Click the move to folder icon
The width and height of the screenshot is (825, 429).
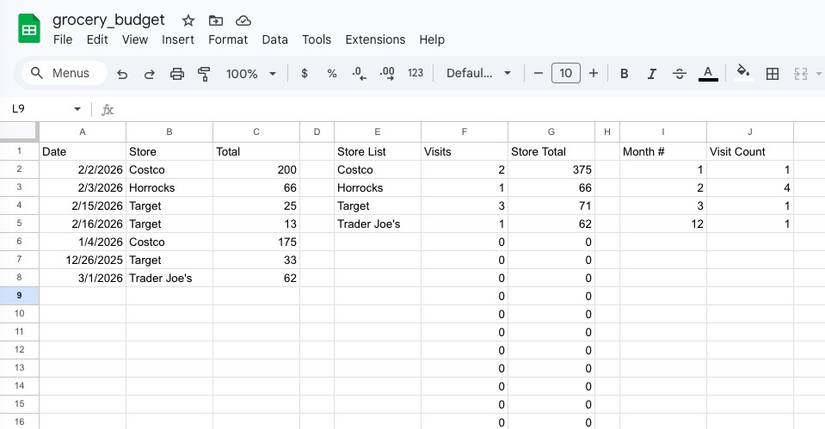pos(216,21)
